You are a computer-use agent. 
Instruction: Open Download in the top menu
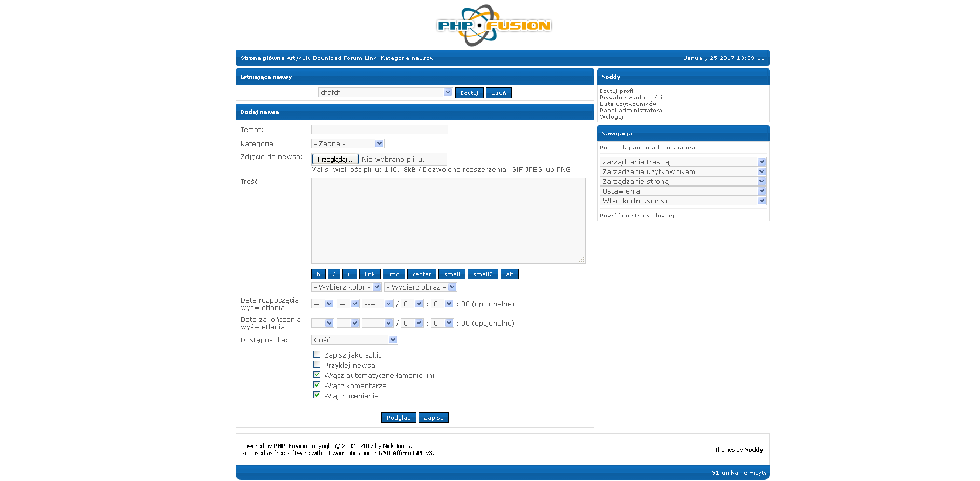click(327, 58)
